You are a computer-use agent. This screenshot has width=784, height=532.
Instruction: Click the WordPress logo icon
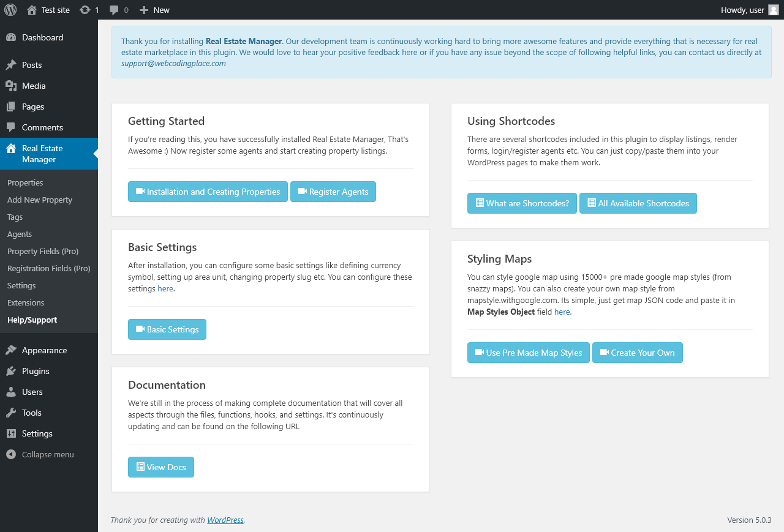[10, 10]
